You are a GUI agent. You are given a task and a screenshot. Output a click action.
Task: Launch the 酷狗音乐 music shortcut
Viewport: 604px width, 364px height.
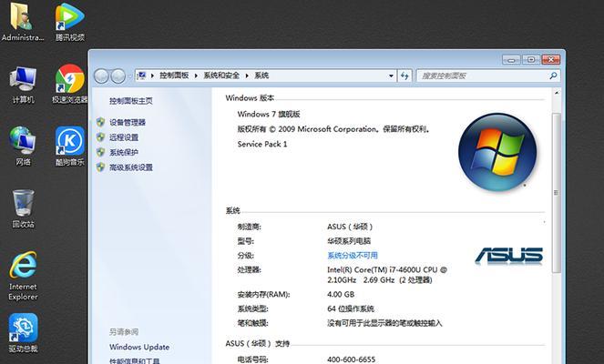70,147
